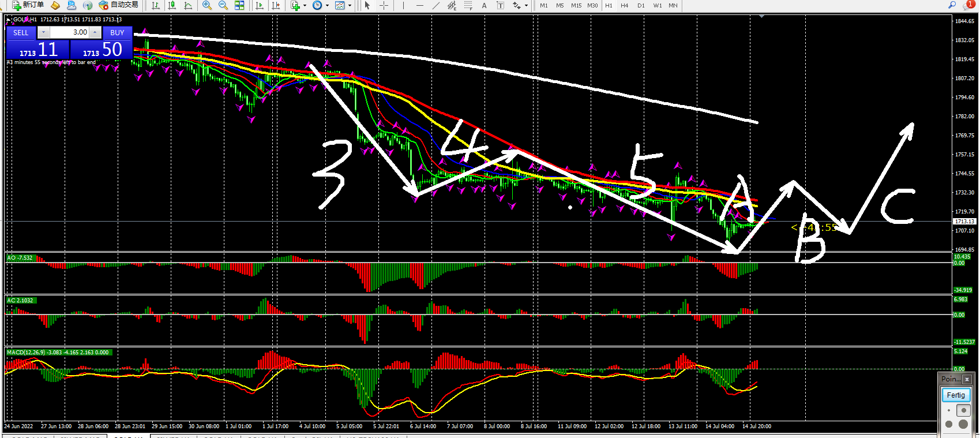Click the blue BUY button

tap(117, 33)
